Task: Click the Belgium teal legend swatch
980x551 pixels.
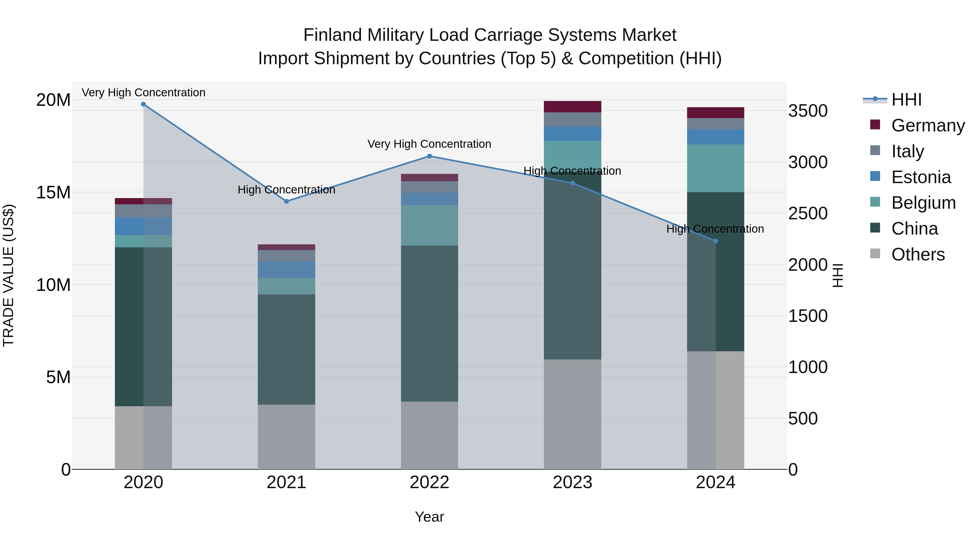Action: point(875,202)
